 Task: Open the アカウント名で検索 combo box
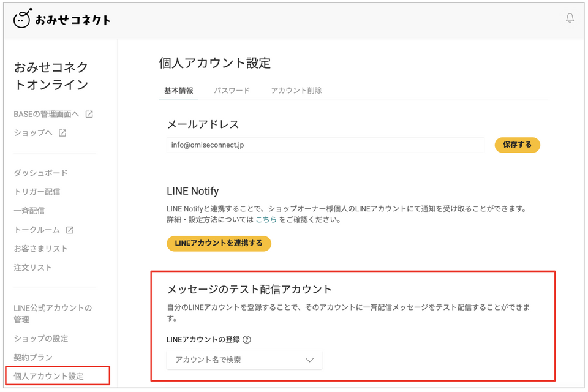tap(244, 360)
